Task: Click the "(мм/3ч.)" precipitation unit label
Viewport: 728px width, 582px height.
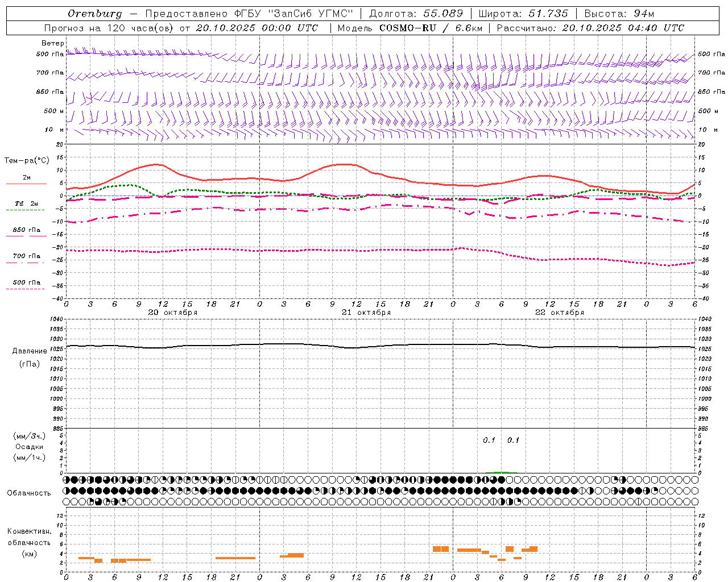Action: pos(30,436)
